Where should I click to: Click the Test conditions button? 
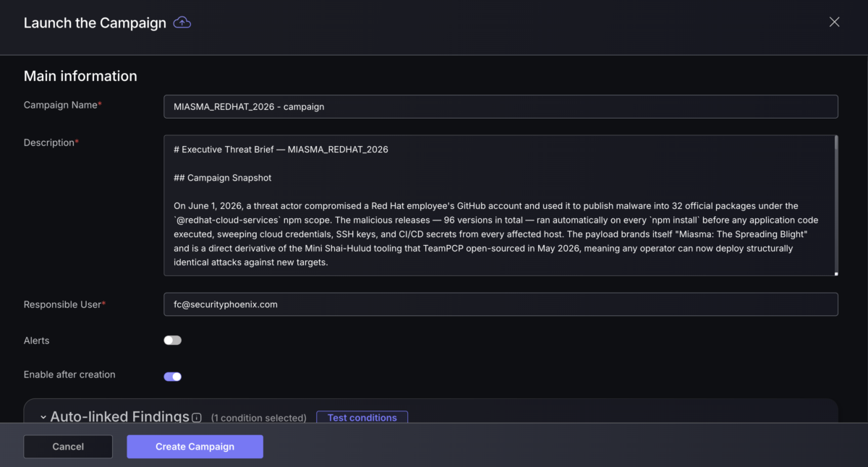362,417
